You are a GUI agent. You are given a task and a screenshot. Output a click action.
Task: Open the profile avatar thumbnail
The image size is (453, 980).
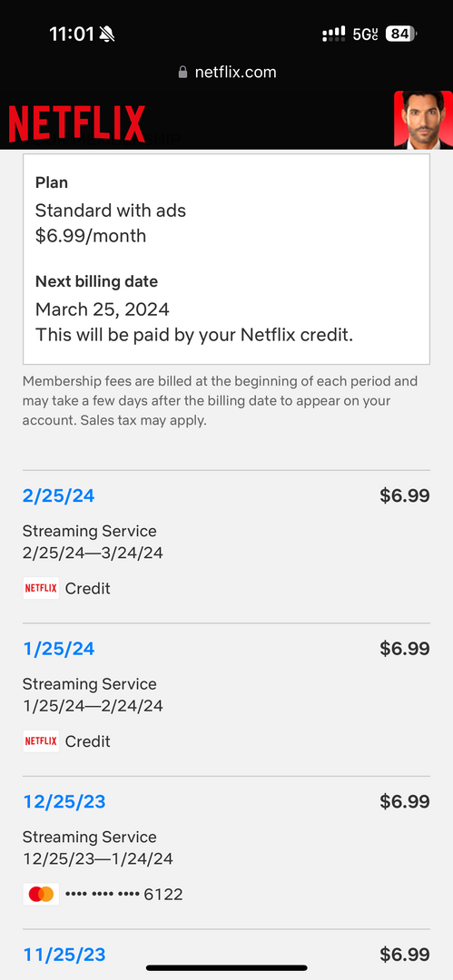[423, 120]
